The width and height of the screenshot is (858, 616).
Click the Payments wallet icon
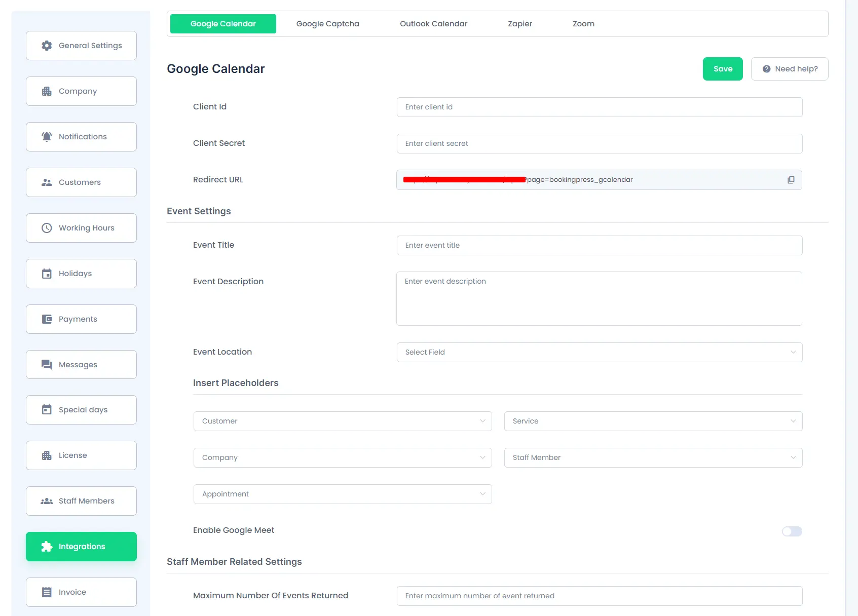(x=47, y=319)
